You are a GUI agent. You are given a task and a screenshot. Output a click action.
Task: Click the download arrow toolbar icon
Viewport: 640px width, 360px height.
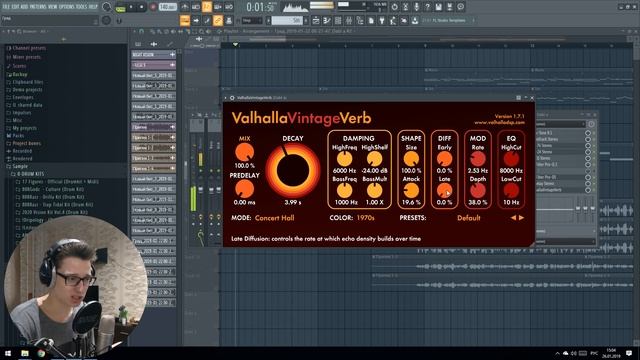(415, 20)
